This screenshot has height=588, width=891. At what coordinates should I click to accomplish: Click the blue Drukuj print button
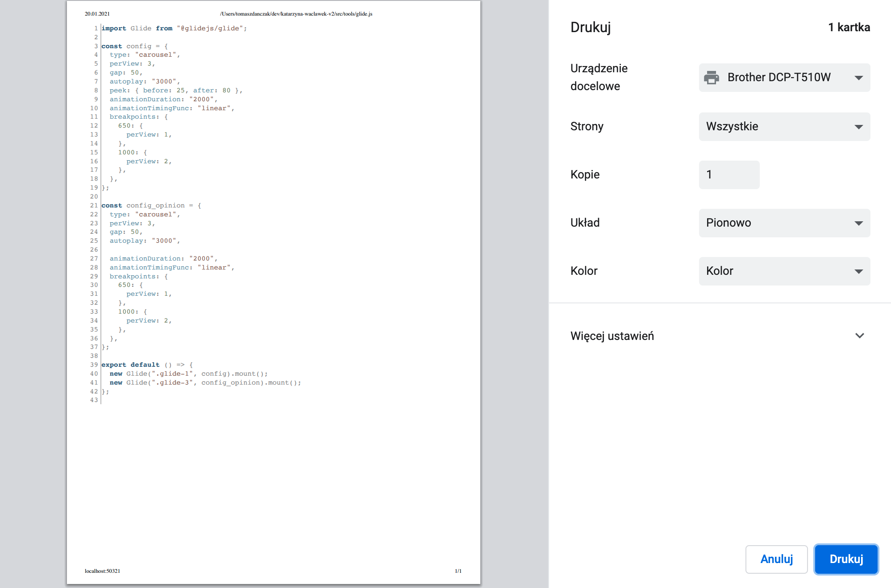pyautogui.click(x=846, y=559)
